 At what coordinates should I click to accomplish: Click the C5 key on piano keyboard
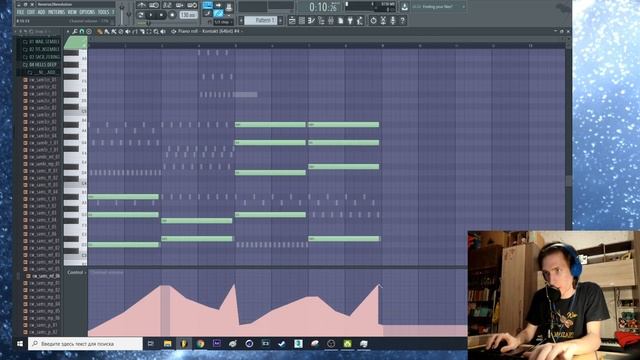coord(76,111)
